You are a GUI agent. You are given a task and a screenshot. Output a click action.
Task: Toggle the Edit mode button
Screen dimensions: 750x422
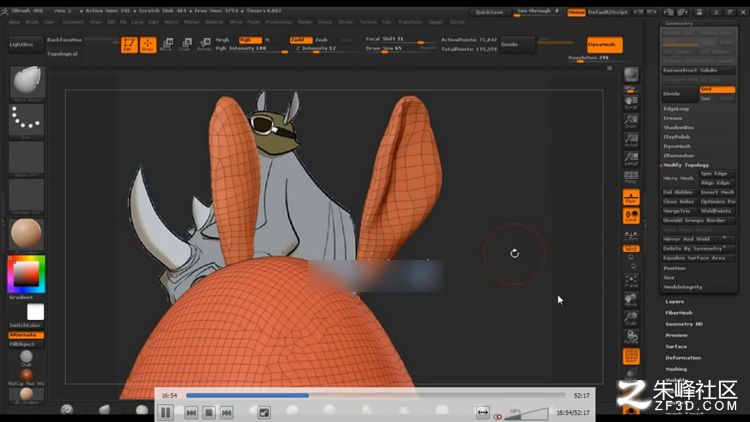(x=129, y=44)
